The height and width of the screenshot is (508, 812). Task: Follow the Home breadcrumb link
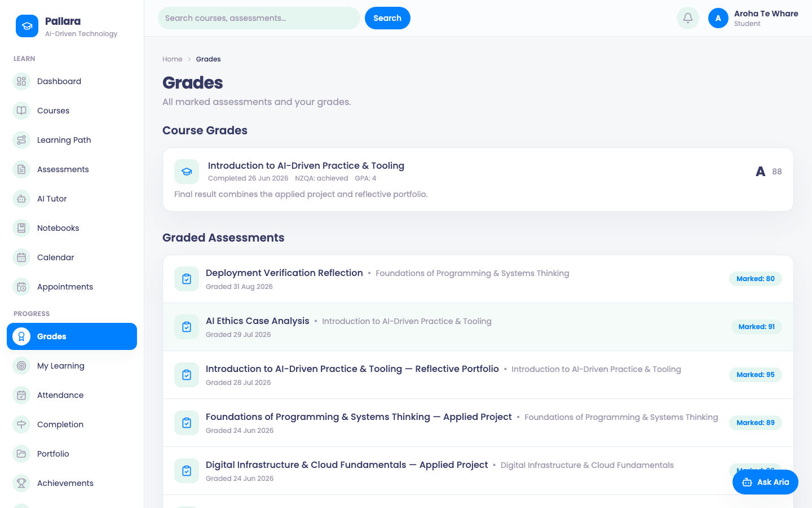(173, 59)
